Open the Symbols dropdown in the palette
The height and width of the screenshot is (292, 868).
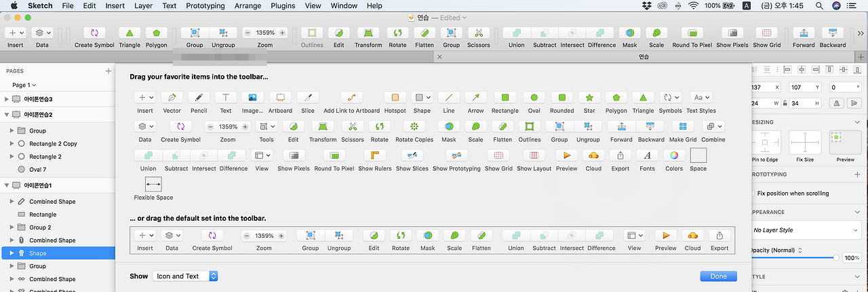(x=670, y=98)
